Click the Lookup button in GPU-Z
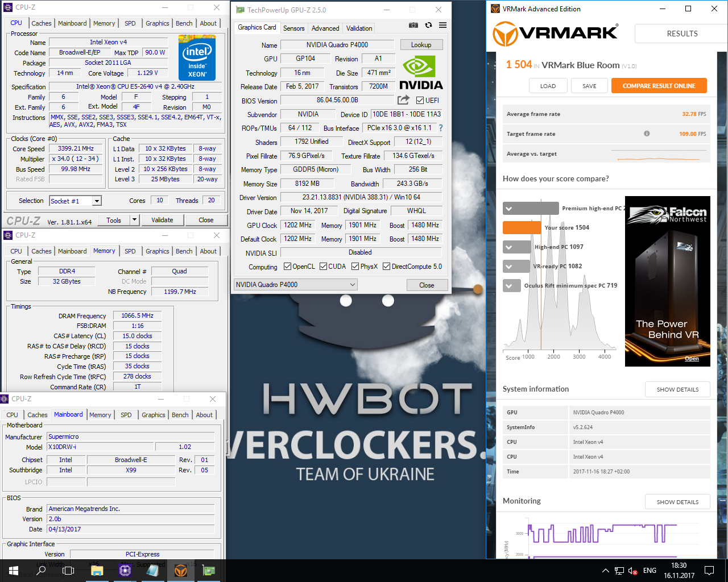This screenshot has width=728, height=582. click(x=421, y=45)
